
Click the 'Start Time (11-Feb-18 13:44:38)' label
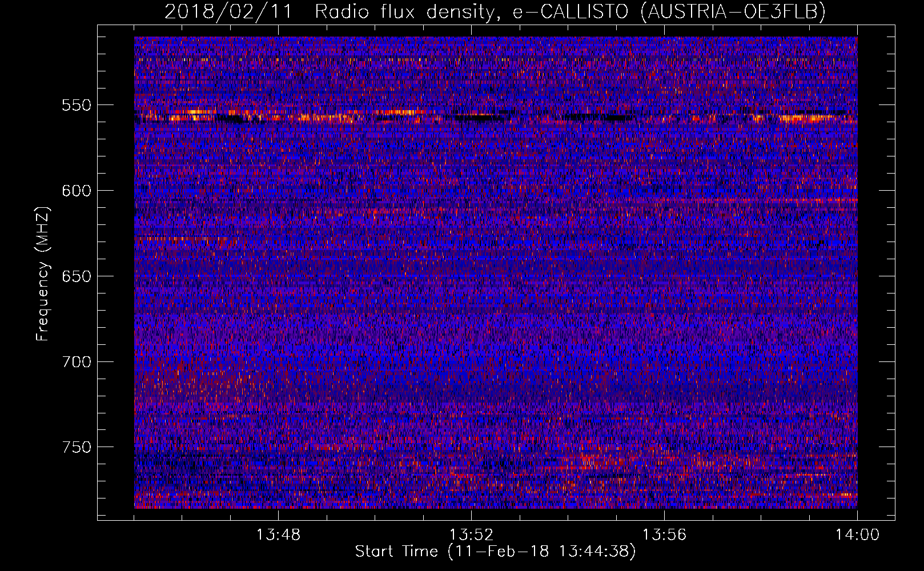click(x=495, y=552)
